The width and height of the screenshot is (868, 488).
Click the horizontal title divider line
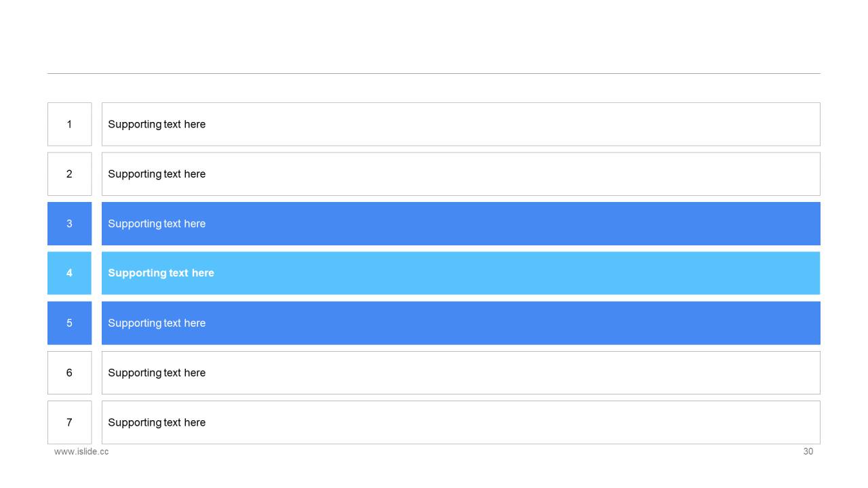[x=434, y=73]
